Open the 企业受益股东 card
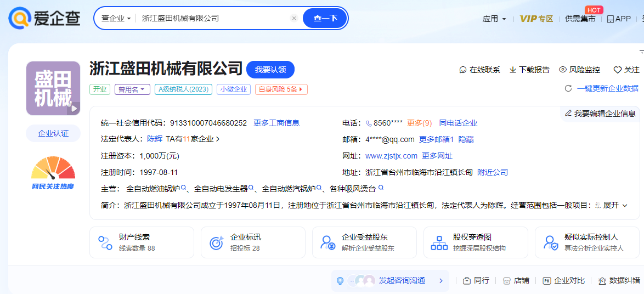The width and height of the screenshot is (644, 294). coord(364,242)
